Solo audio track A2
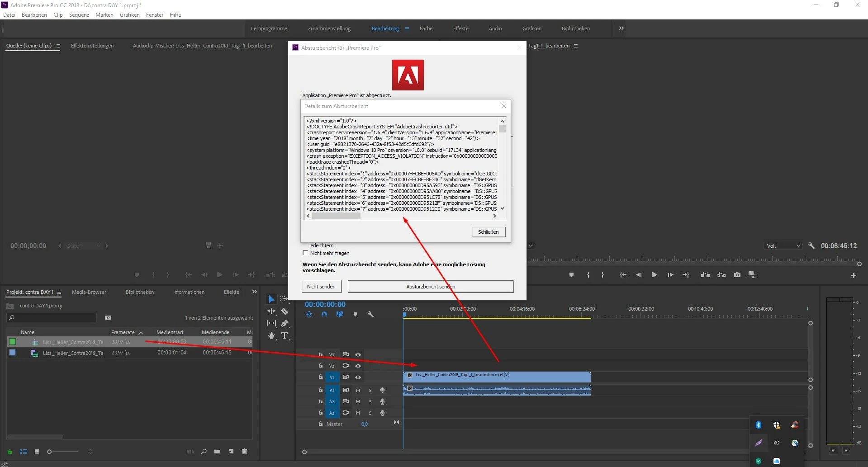The height and width of the screenshot is (467, 868). click(x=370, y=401)
